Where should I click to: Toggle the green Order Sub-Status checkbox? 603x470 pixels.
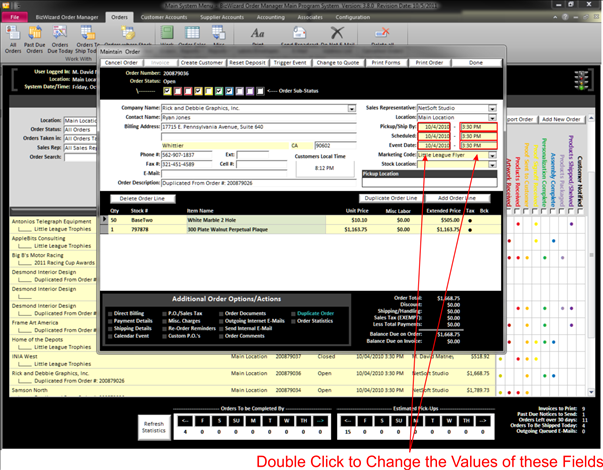pos(219,91)
